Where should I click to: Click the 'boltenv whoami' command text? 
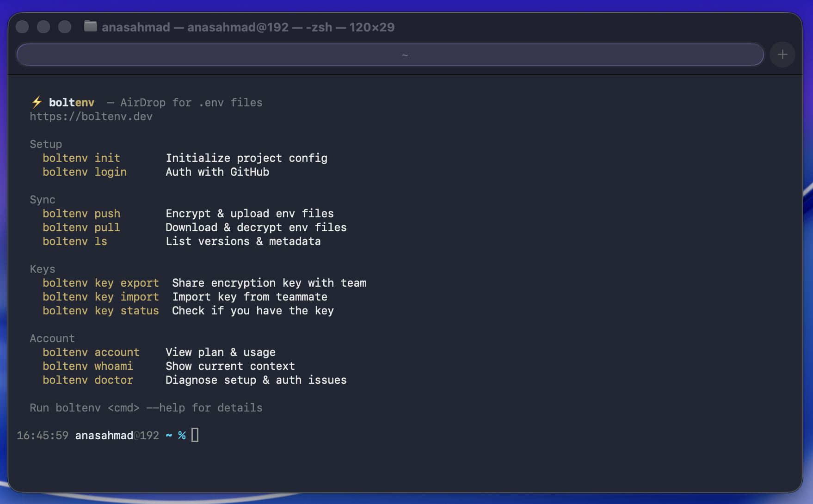88,366
